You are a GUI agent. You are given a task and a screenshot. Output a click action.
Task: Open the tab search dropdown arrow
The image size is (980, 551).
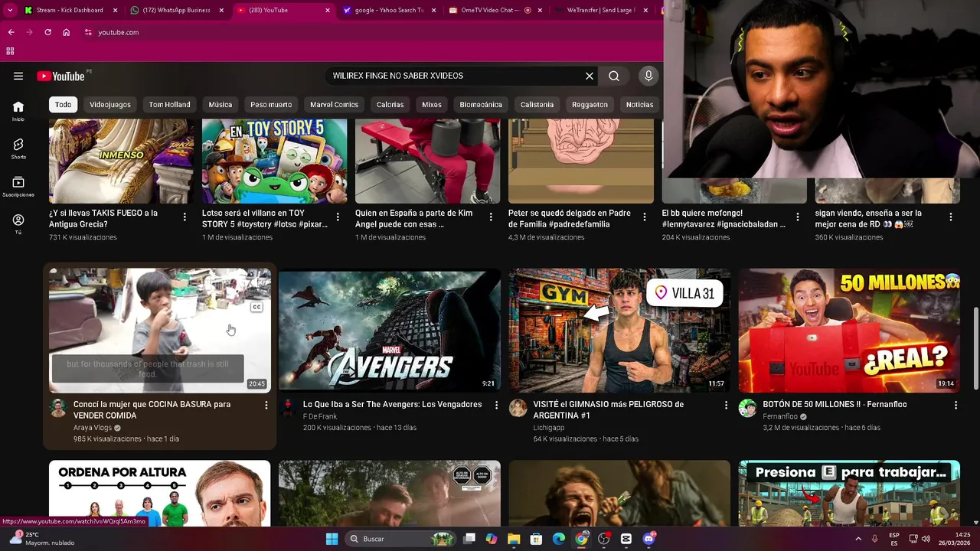click(x=8, y=10)
